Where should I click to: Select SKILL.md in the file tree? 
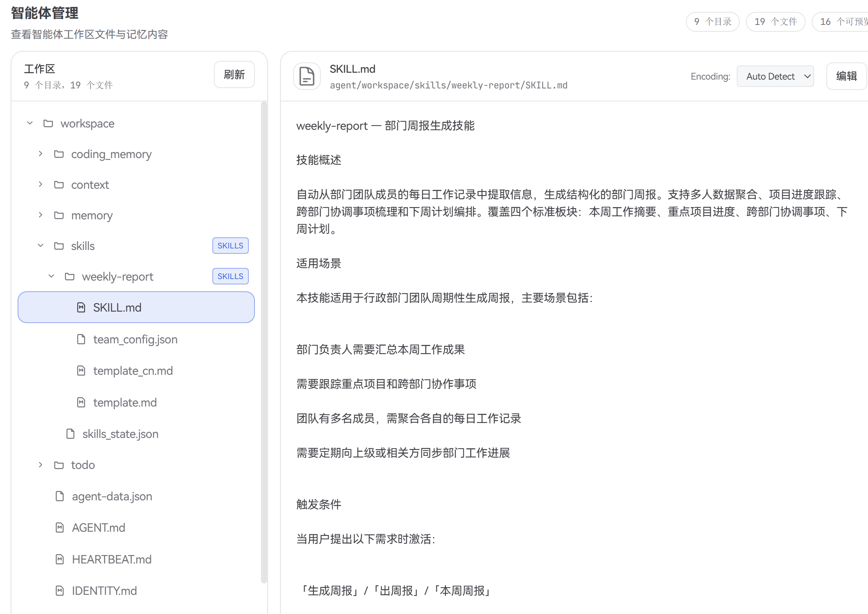click(136, 307)
